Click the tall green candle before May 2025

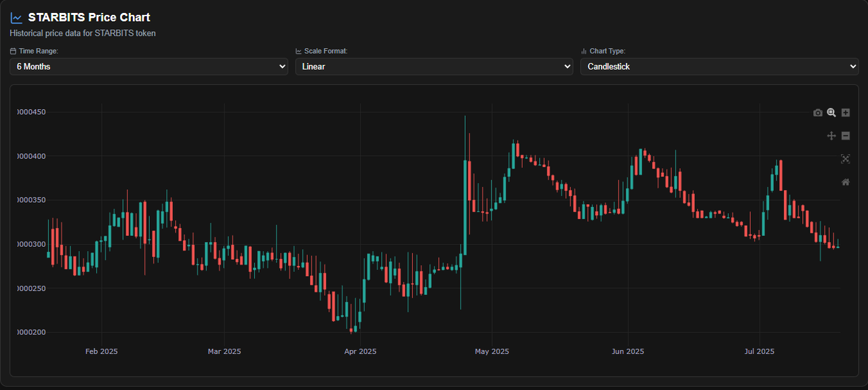(x=465, y=207)
